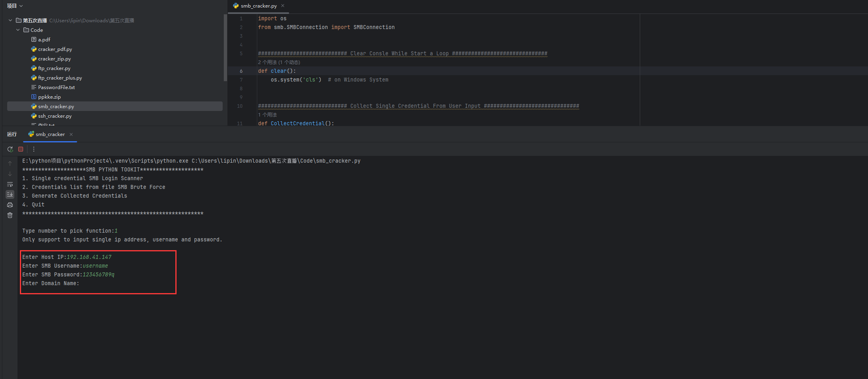Collapse the Code folder chevron

[18, 30]
